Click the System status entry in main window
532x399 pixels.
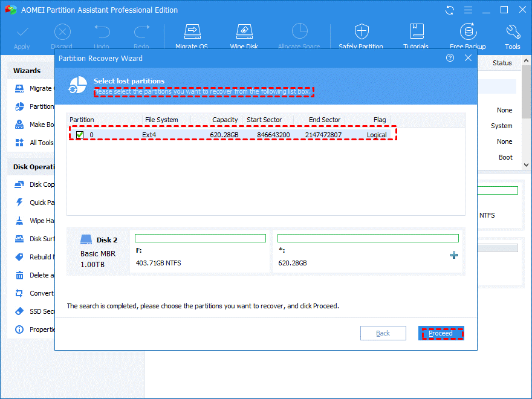point(501,126)
